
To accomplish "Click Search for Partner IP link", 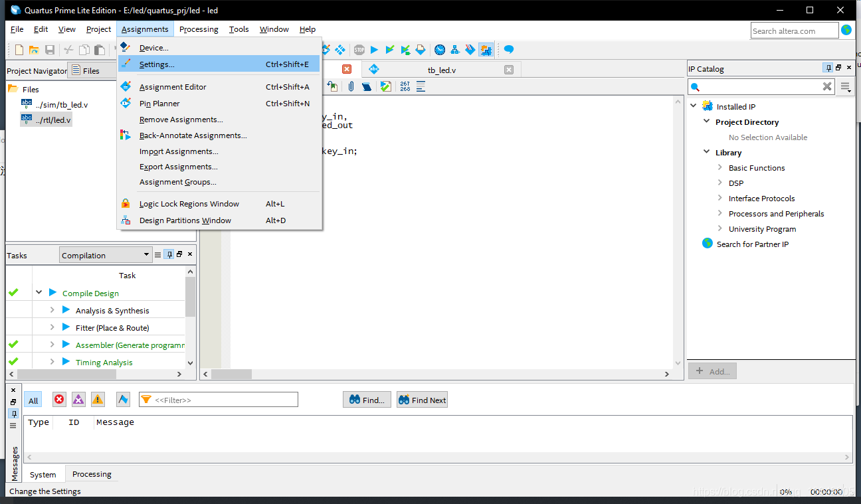I will coord(753,244).
